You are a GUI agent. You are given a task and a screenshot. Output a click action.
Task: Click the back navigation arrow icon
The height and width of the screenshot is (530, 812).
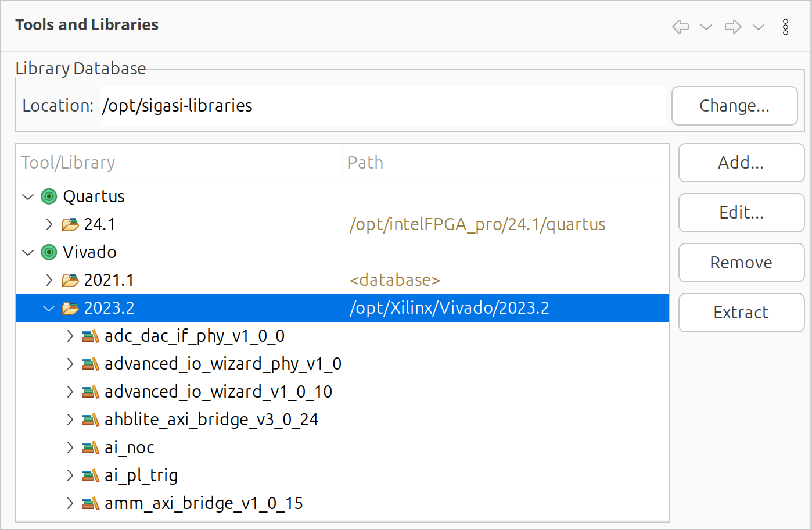click(680, 27)
